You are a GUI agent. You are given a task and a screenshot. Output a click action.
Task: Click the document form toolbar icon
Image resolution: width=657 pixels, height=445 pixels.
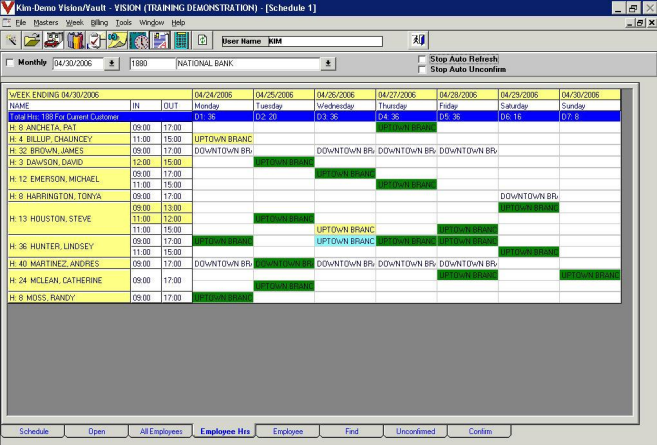[160, 41]
